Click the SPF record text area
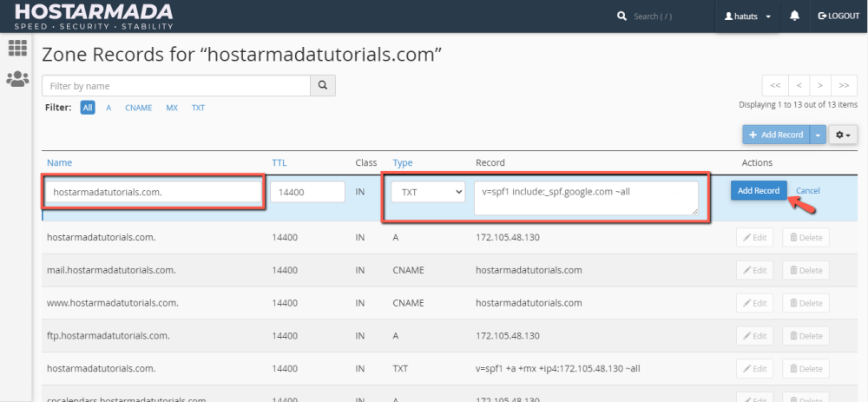868x402 pixels. pyautogui.click(x=586, y=198)
